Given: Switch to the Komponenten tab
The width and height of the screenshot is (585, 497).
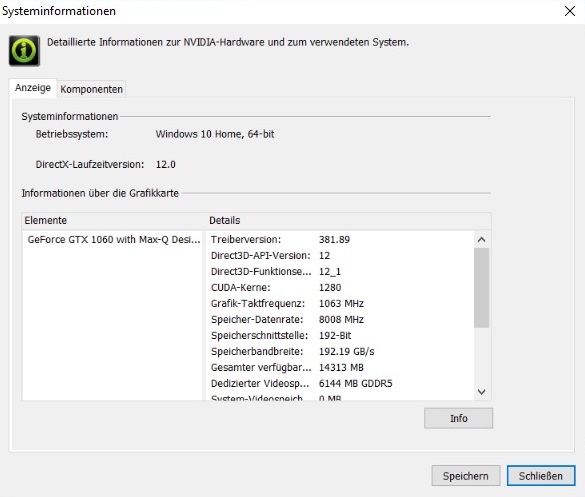Looking at the screenshot, I should [91, 89].
